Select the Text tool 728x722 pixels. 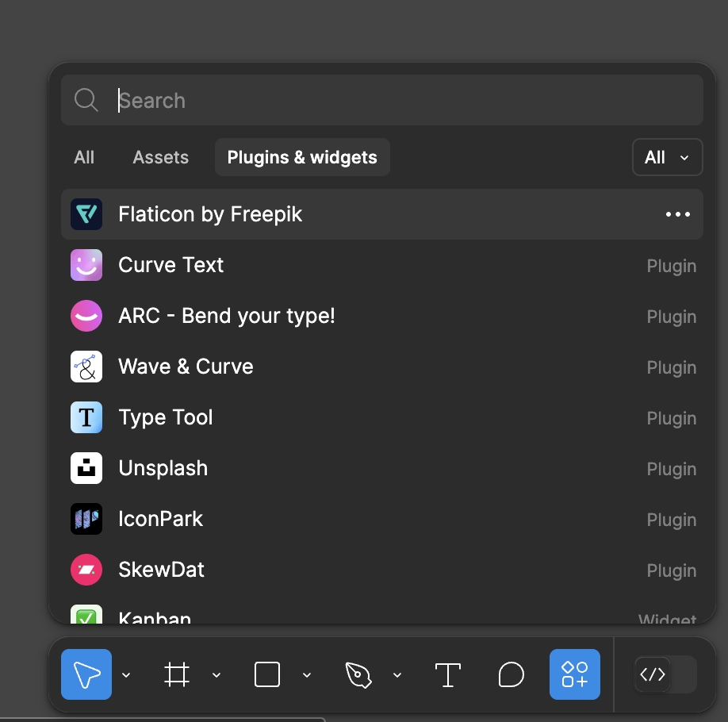[448, 674]
